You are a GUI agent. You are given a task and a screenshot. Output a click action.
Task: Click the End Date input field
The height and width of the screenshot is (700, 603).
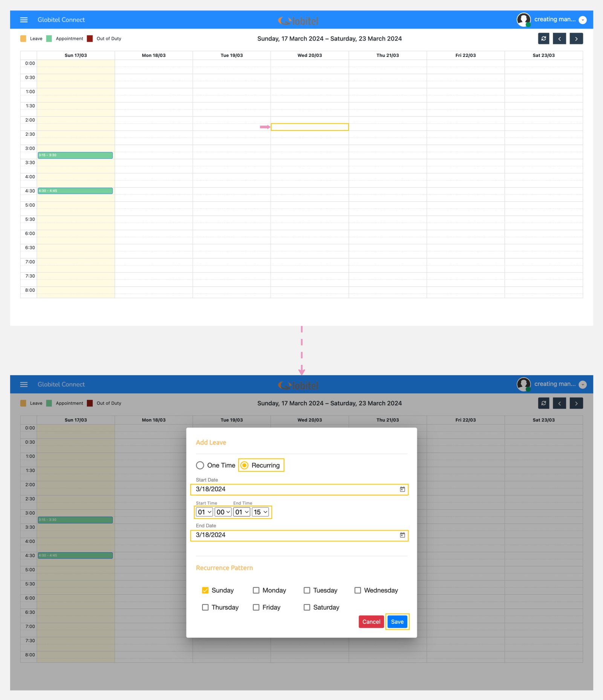(294, 535)
